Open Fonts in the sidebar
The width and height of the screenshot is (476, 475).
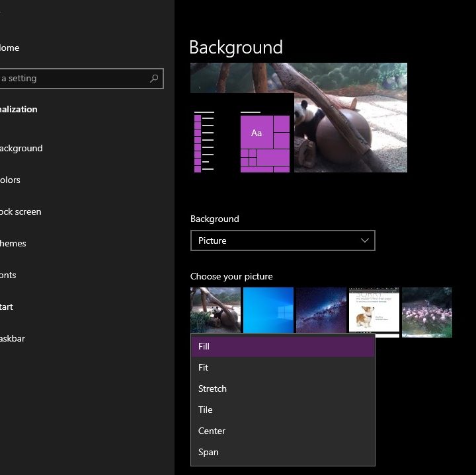point(8,275)
